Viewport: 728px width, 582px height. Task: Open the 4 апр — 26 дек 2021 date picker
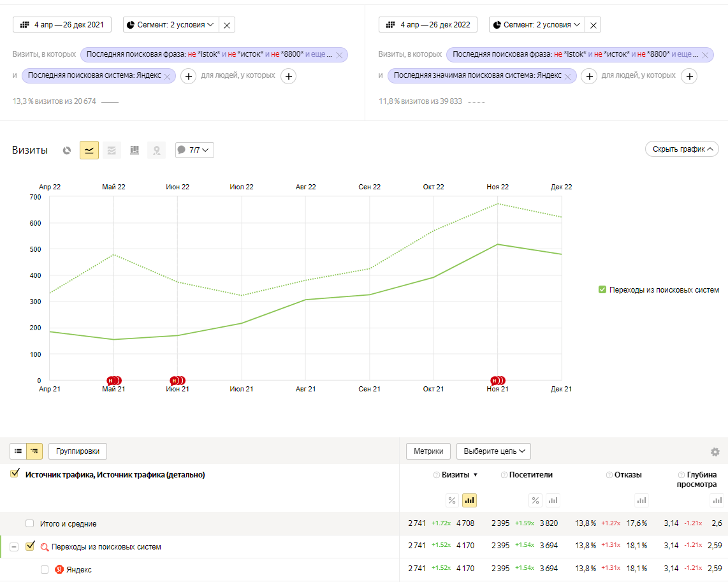pyautogui.click(x=62, y=25)
